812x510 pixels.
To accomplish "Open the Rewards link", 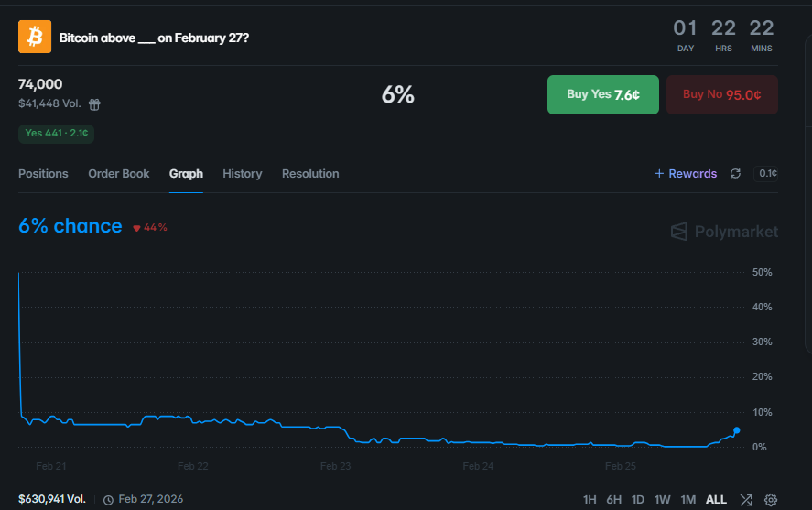I will (686, 173).
